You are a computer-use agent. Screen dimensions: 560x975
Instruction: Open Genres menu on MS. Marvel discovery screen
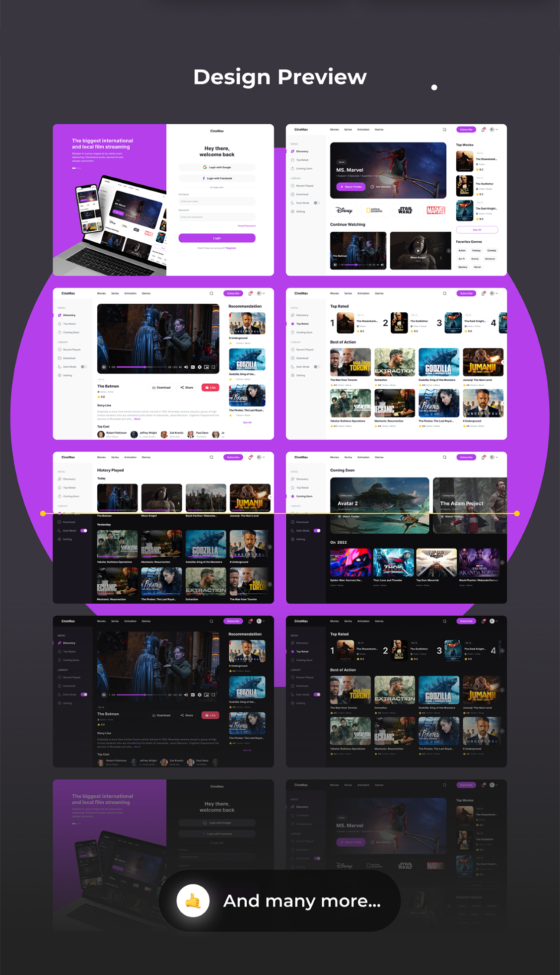(x=379, y=130)
